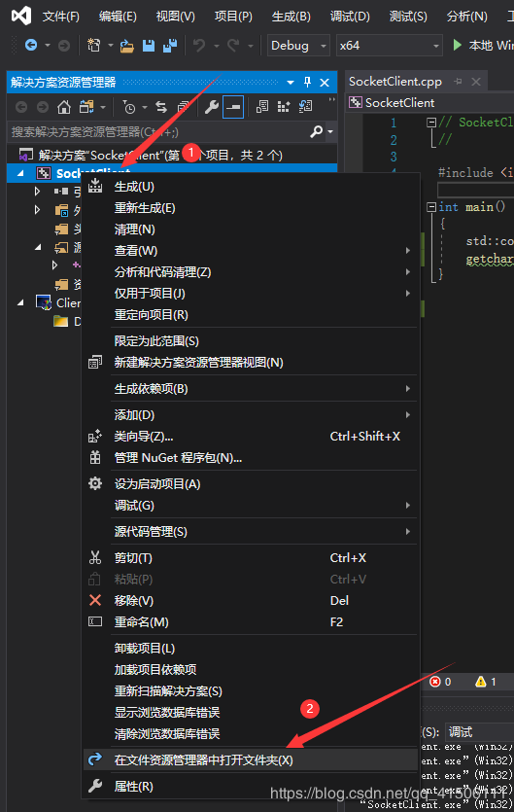Collapse the main() function code fold box
Viewport: 514px width, 812px height.
[x=431, y=207]
